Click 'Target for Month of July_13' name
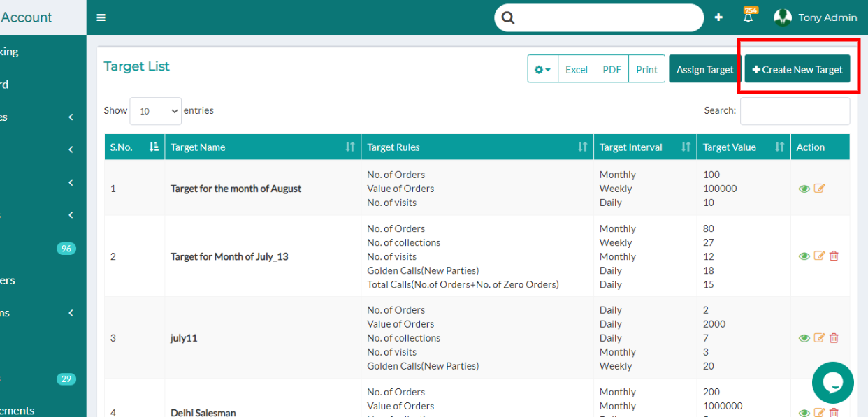 click(x=229, y=256)
